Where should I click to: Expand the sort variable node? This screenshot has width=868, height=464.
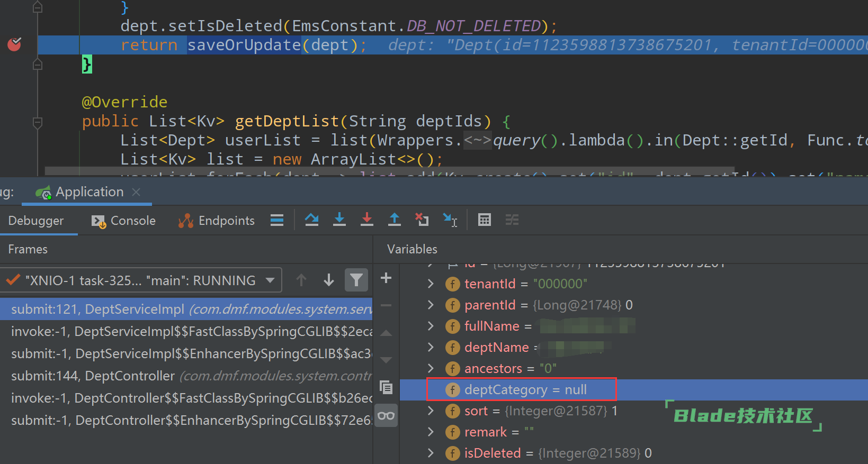pos(431,411)
